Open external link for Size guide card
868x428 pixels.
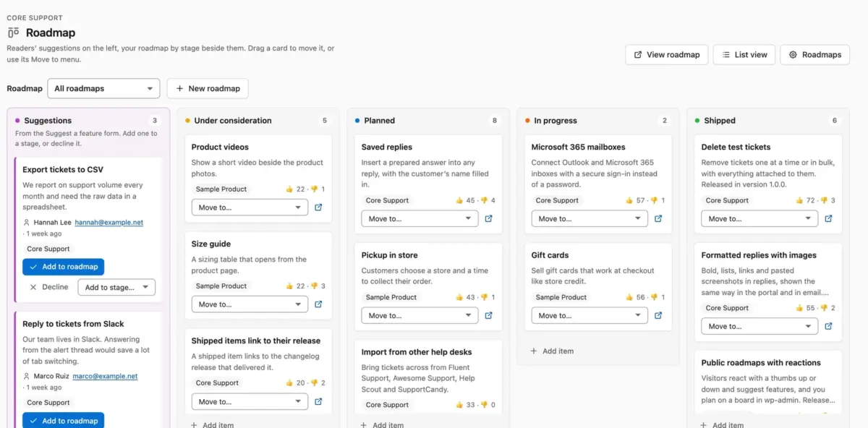[318, 304]
